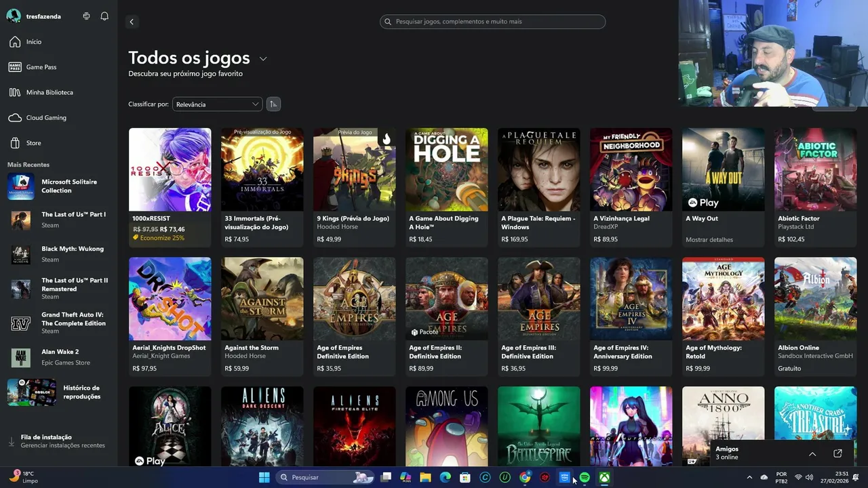The image size is (868, 488).
Task: Open A Game About Digging A Hole
Action: 446,187
